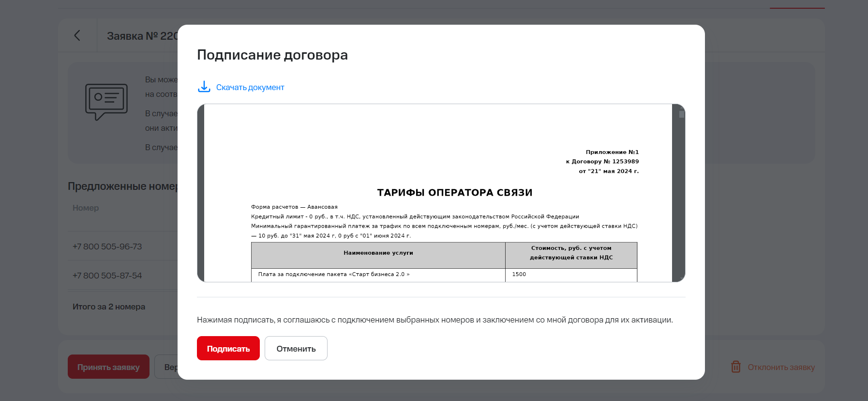Click the chat message icon in info panel
Viewport: 868px width, 401px height.
tap(106, 102)
